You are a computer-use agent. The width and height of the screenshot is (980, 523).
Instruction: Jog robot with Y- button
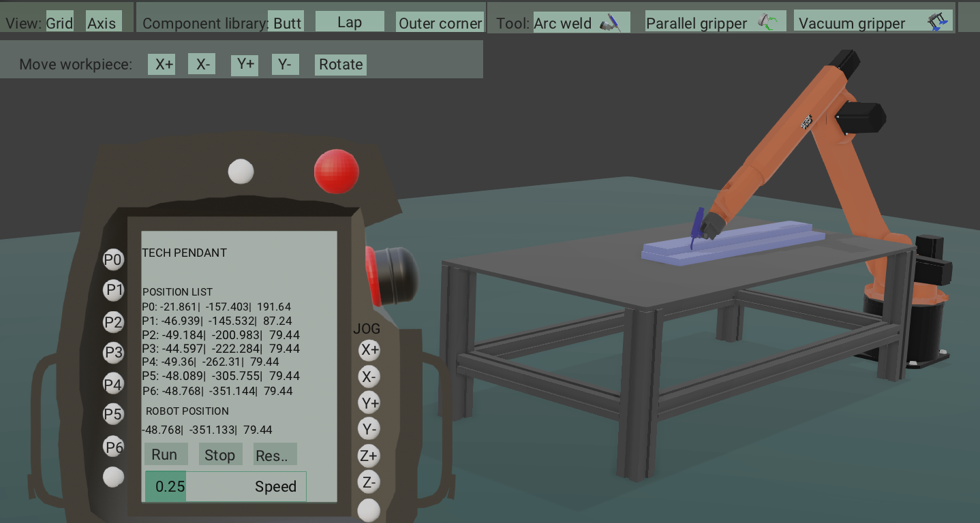tap(369, 429)
